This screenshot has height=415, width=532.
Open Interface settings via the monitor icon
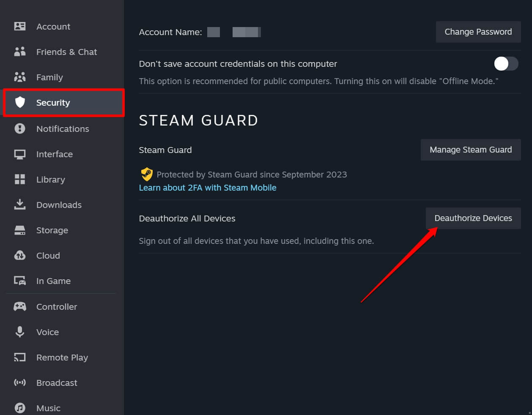point(19,154)
